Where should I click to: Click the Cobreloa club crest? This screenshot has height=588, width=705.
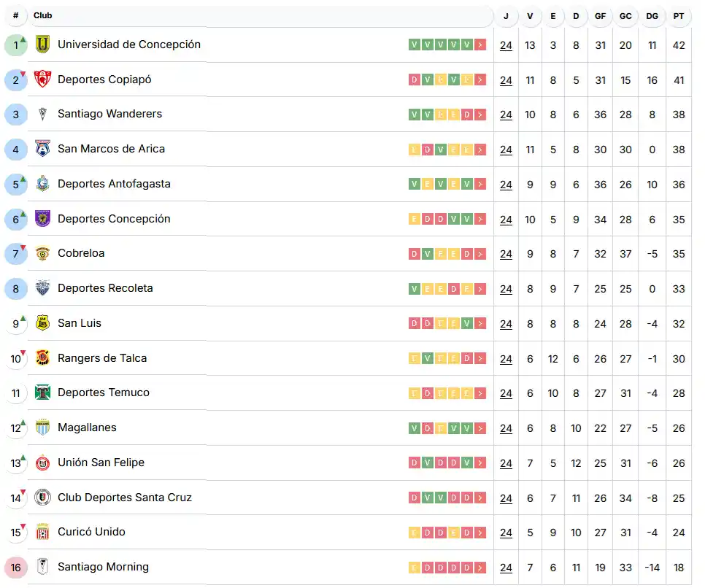pyautogui.click(x=43, y=254)
